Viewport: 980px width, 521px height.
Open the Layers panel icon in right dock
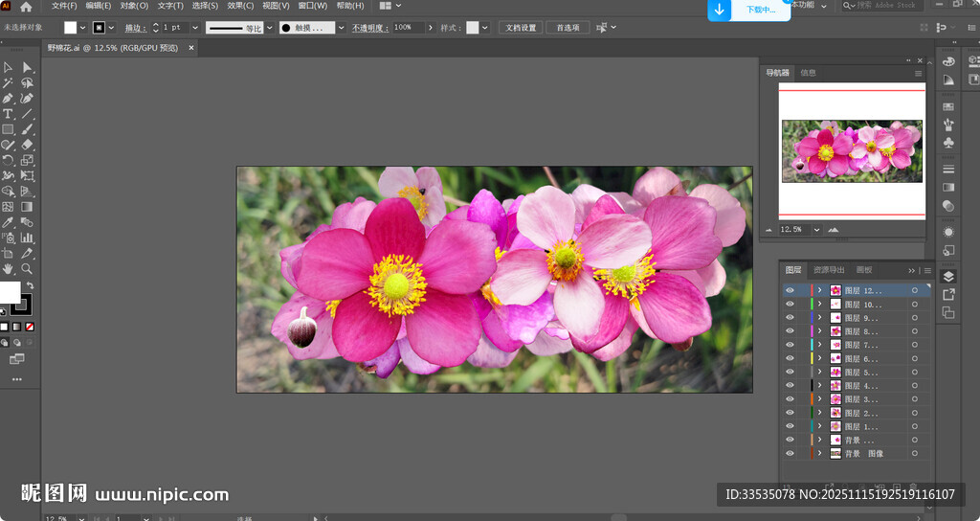point(948,277)
